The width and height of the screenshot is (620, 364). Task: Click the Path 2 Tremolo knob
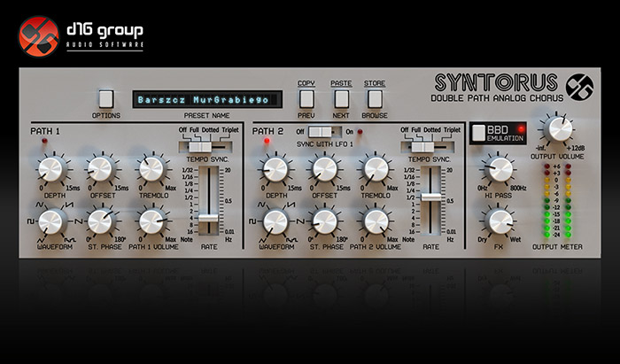(x=376, y=169)
